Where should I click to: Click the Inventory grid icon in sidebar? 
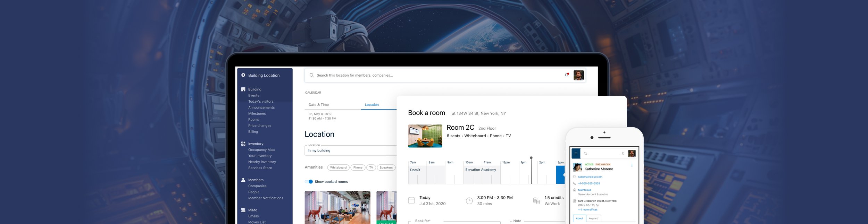pyautogui.click(x=243, y=144)
